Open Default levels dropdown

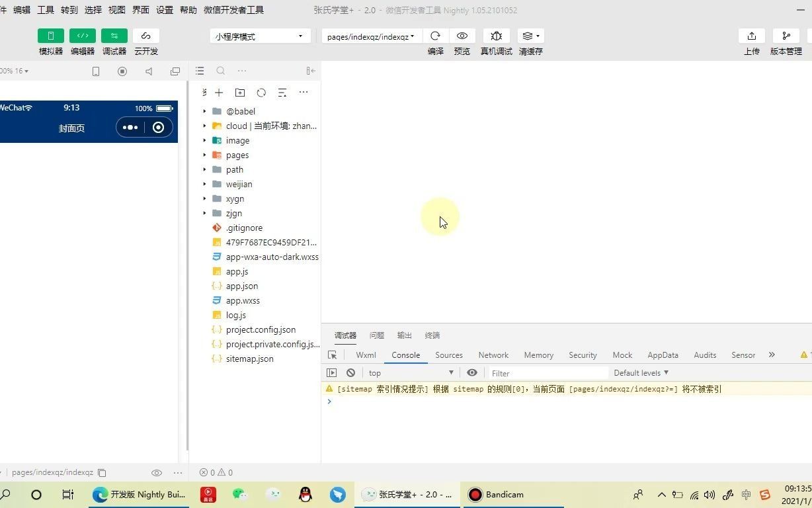point(641,373)
